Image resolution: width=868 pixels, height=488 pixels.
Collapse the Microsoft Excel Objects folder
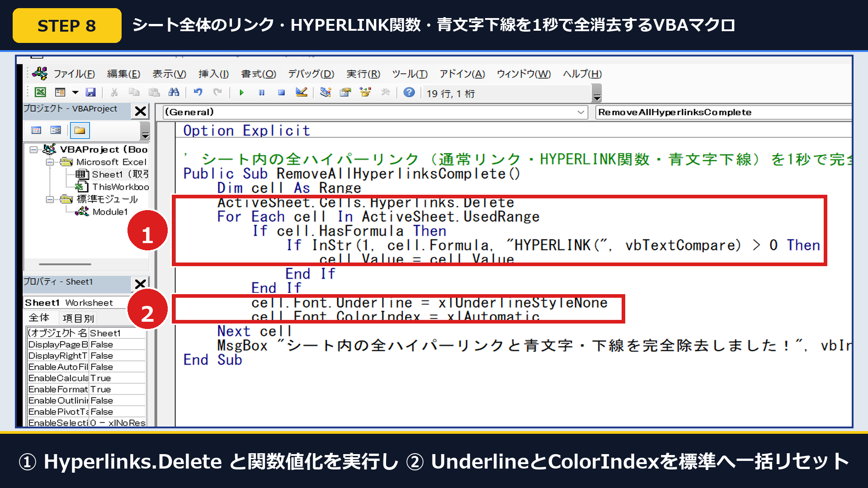point(50,162)
